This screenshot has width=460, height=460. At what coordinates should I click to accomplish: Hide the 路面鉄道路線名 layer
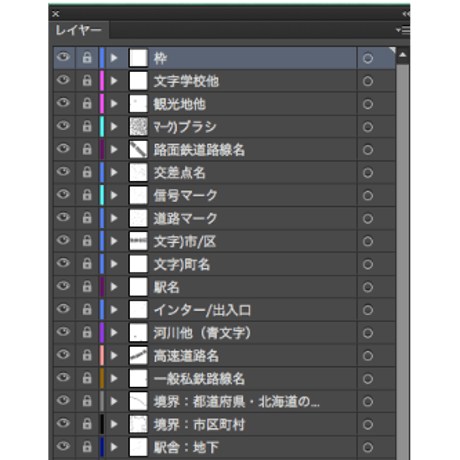[x=63, y=148]
